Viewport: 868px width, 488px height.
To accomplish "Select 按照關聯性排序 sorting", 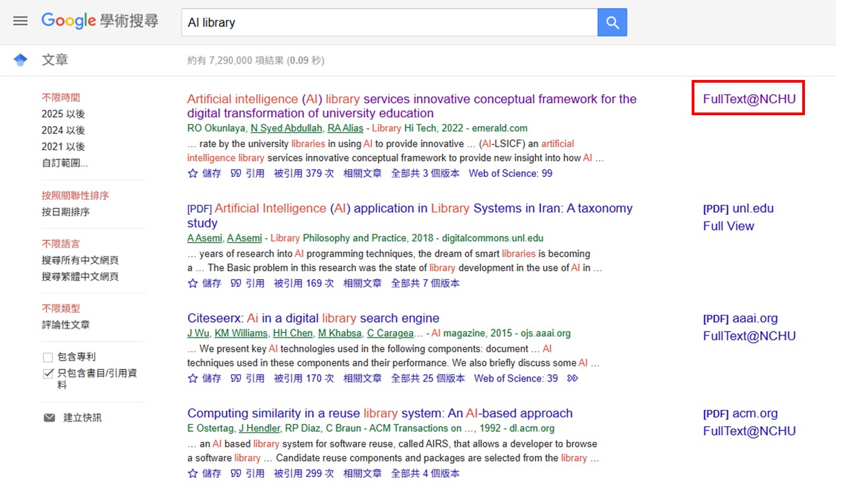I will 75,195.
